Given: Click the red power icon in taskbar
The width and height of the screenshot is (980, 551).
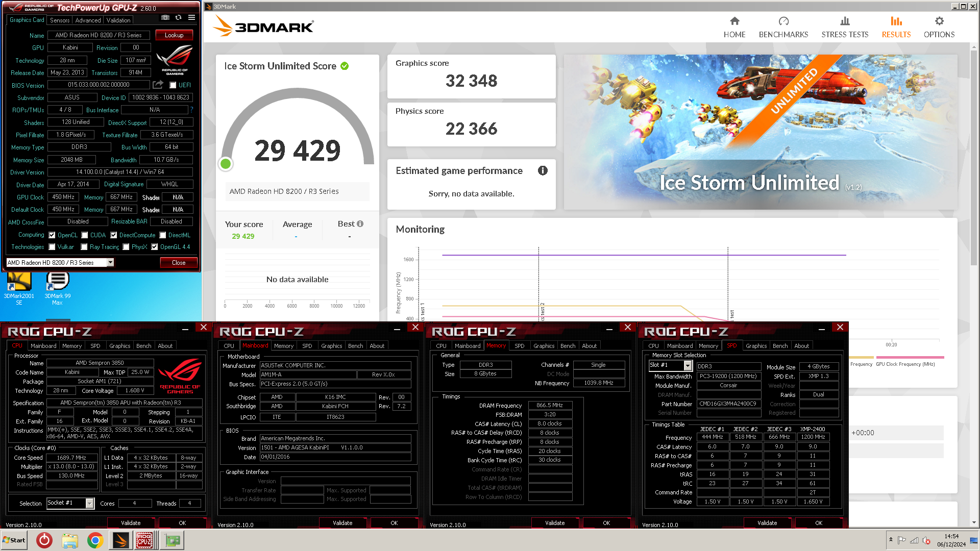Looking at the screenshot, I should click(44, 540).
